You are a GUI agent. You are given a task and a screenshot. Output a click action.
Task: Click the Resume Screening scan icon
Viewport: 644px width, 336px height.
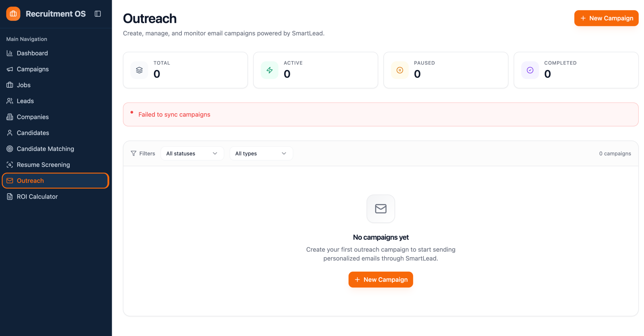click(10, 165)
